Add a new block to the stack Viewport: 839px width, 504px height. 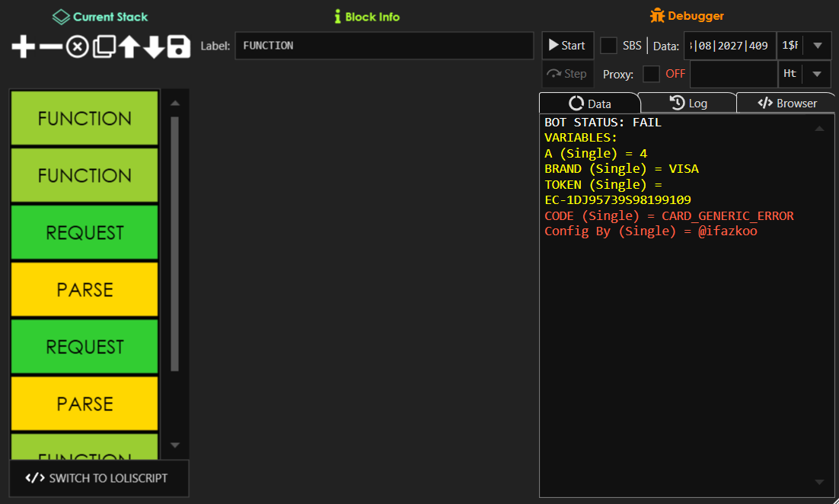23,46
